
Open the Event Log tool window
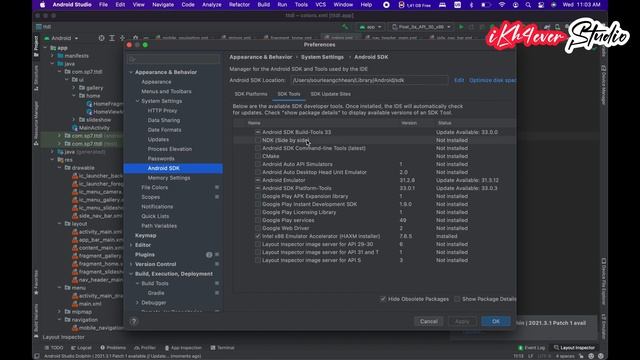(531, 348)
